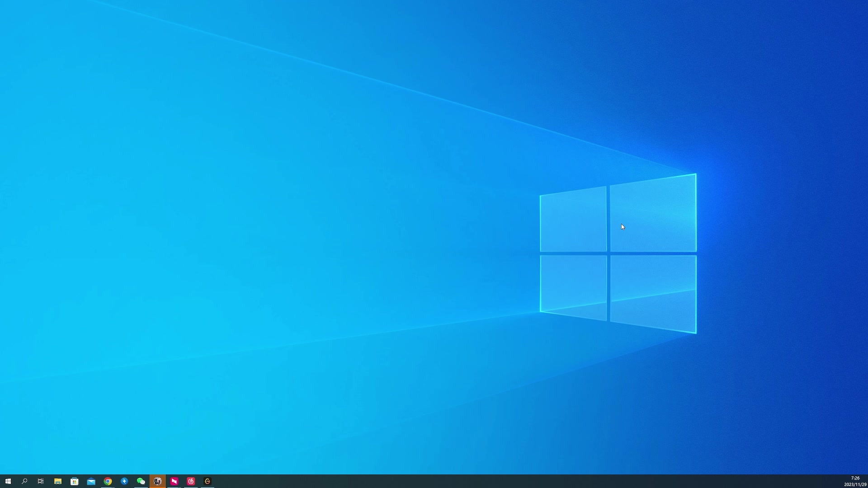The height and width of the screenshot is (488, 868).
Task: Switch to Google Chrome in taskbar
Action: click(x=108, y=481)
